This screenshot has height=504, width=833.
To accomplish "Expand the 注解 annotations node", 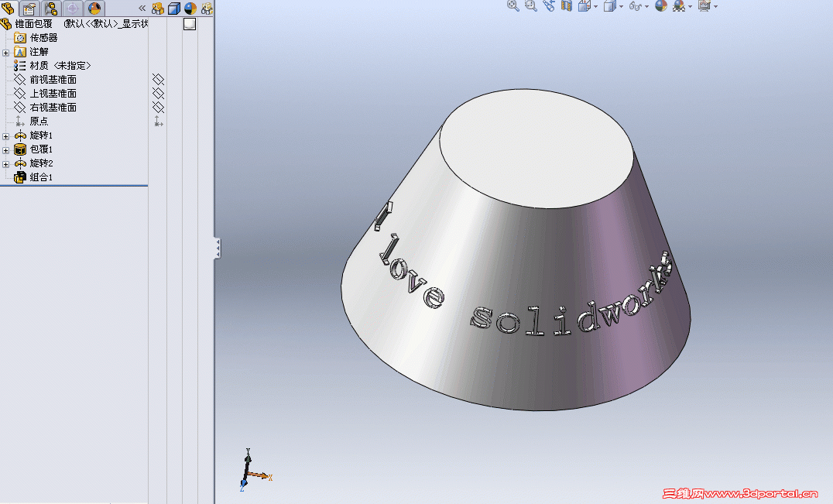I will click(x=6, y=53).
